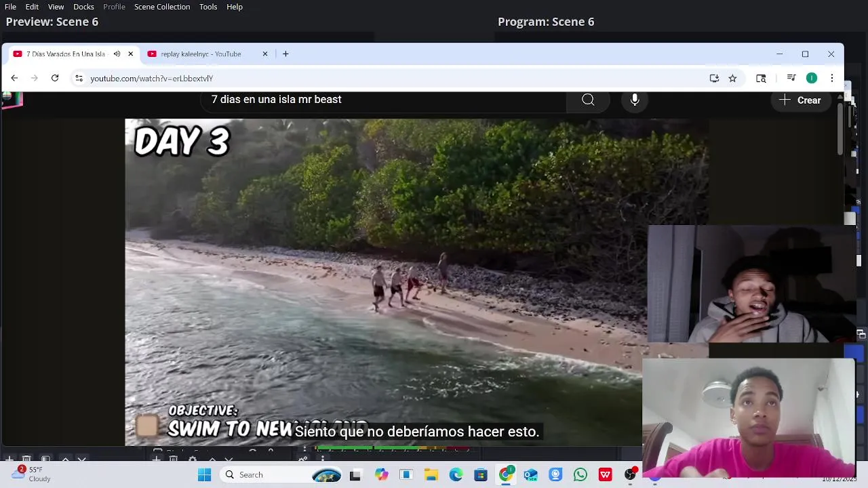Open WhatsApp from the taskbar
The width and height of the screenshot is (868, 488).
(580, 474)
